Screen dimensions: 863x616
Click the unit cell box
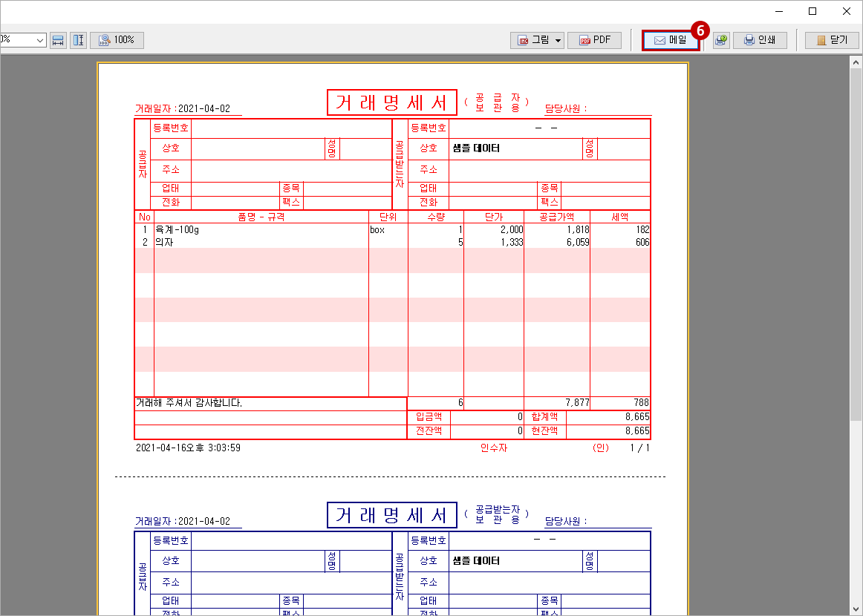377,229
